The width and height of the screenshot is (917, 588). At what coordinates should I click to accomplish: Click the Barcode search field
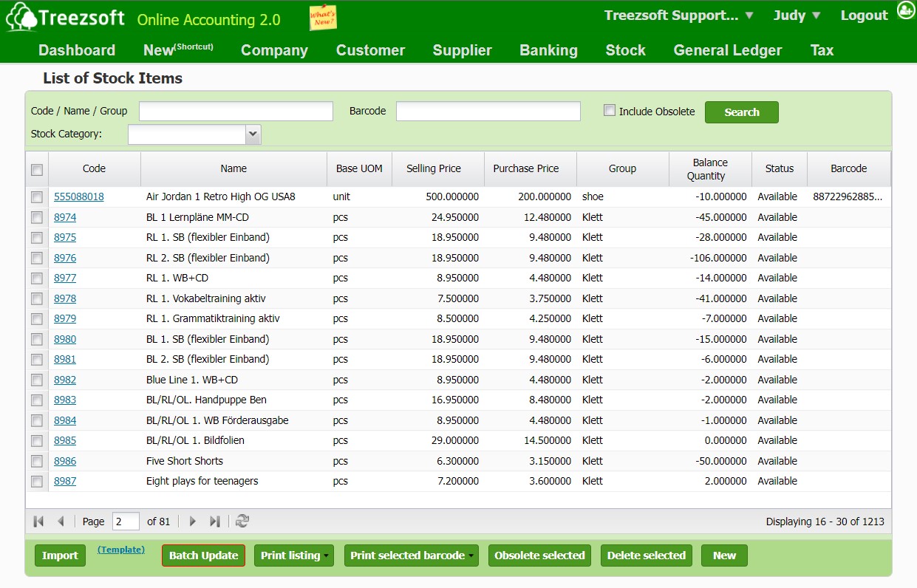coord(488,112)
